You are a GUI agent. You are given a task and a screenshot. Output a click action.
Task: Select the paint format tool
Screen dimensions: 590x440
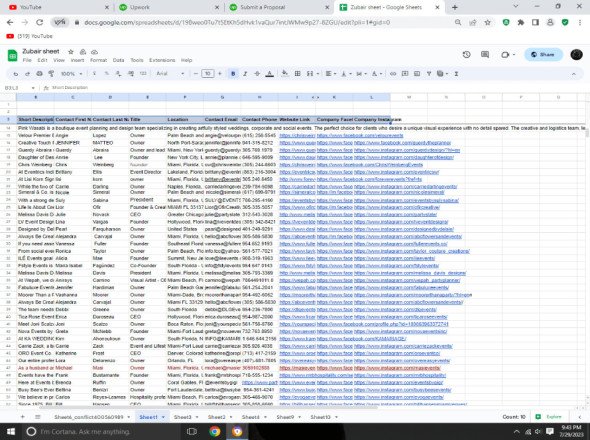pyautogui.click(x=51, y=74)
